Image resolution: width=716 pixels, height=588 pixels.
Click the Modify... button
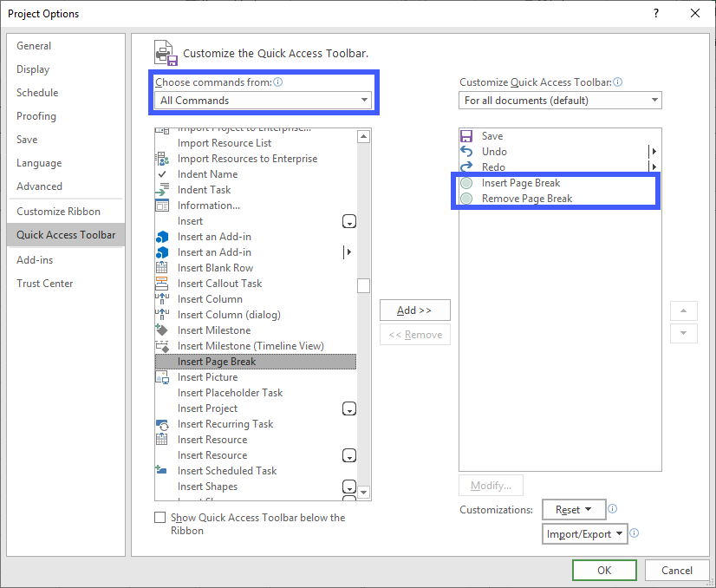coord(491,485)
